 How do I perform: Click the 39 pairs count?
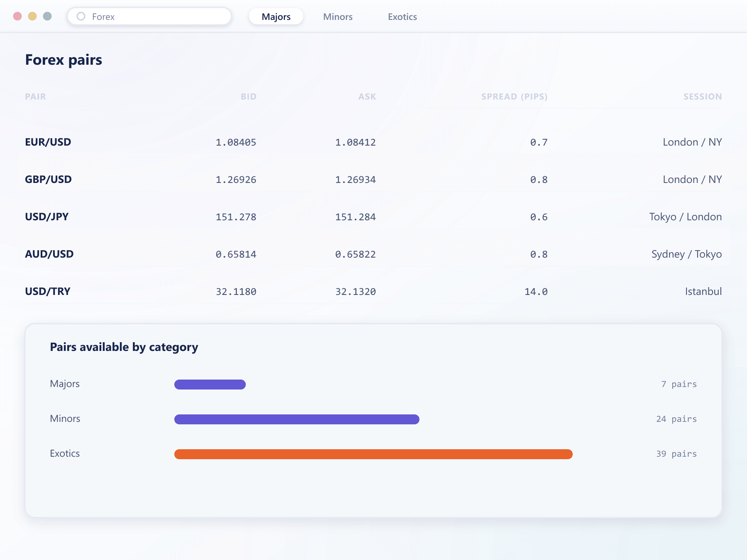(x=676, y=454)
